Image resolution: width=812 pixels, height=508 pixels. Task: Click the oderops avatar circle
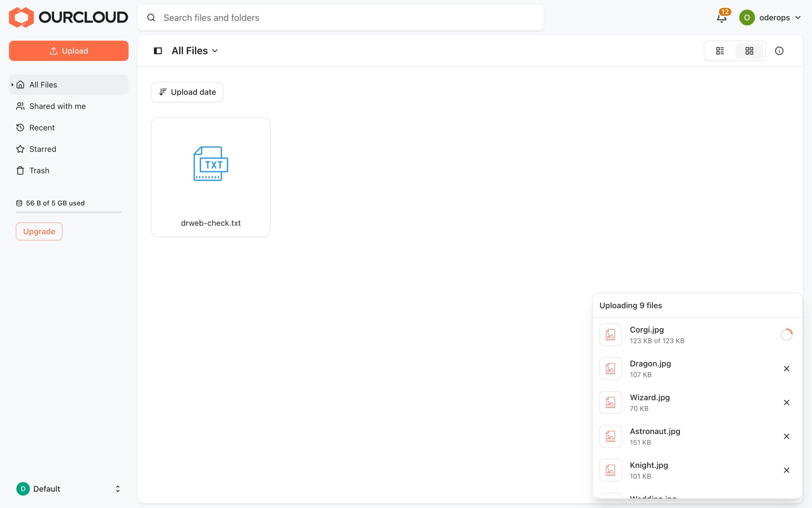tap(747, 17)
